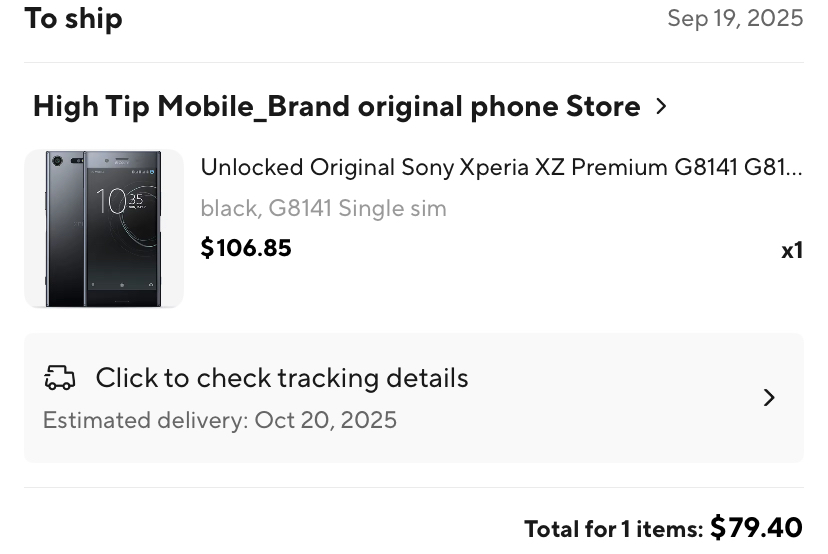Click the "Total for 1 items" label
This screenshot has height=554, width=828.
point(613,529)
